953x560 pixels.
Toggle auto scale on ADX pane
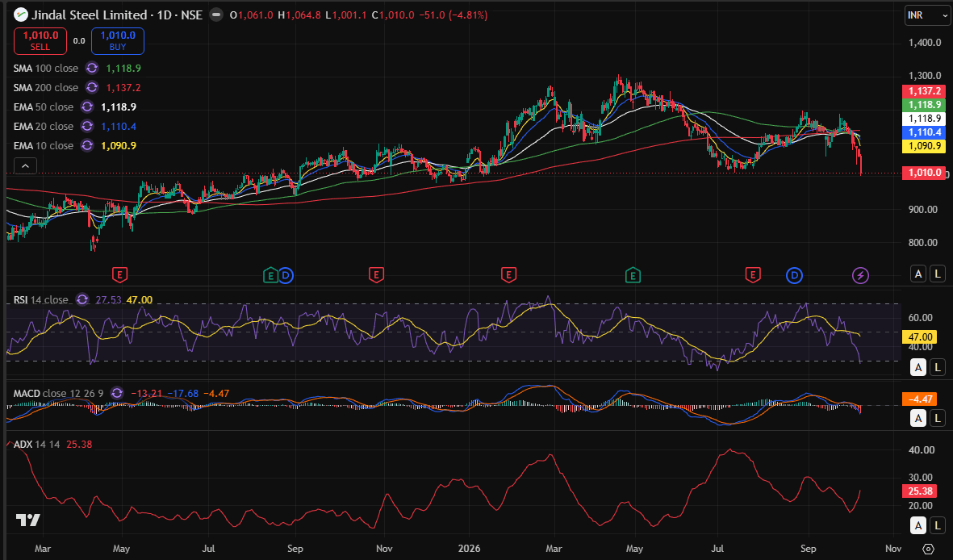pyautogui.click(x=918, y=525)
